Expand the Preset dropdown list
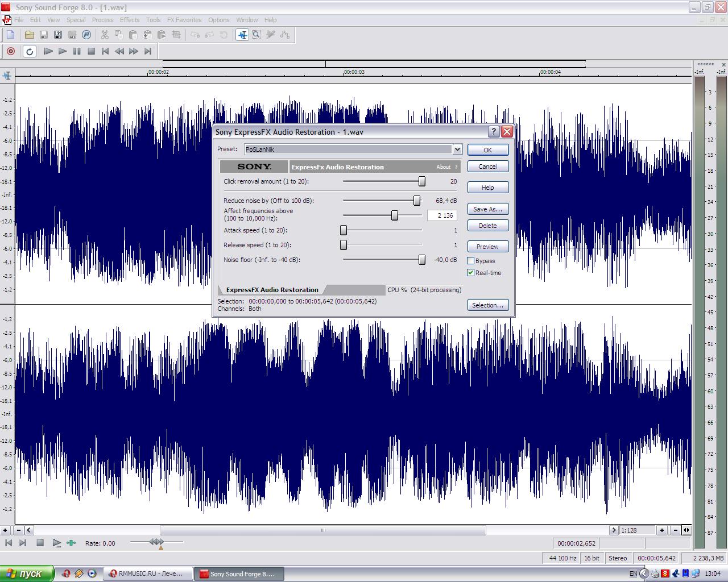 pyautogui.click(x=457, y=149)
